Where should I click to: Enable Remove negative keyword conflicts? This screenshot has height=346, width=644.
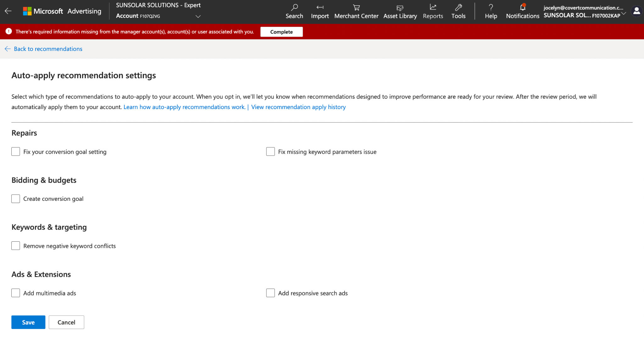pos(15,245)
